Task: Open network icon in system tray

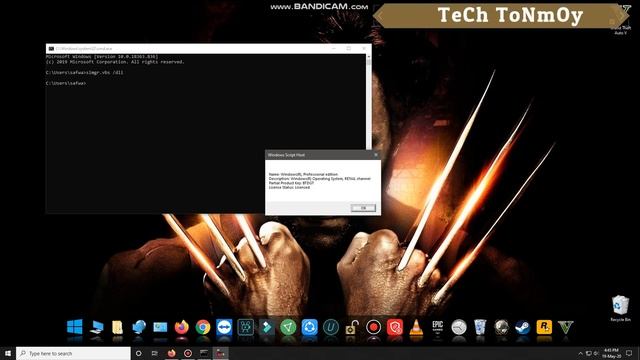Action: tap(589, 353)
